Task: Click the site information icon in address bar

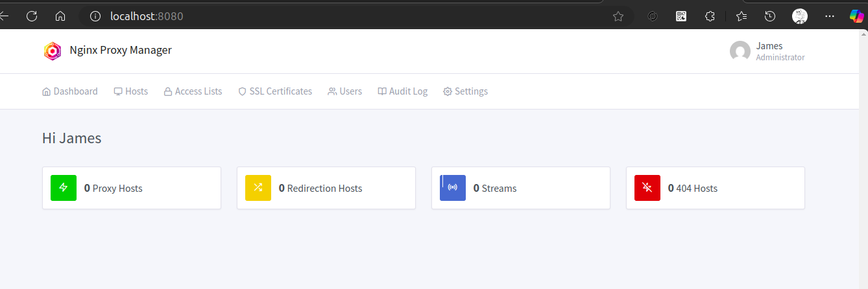Action: click(95, 16)
